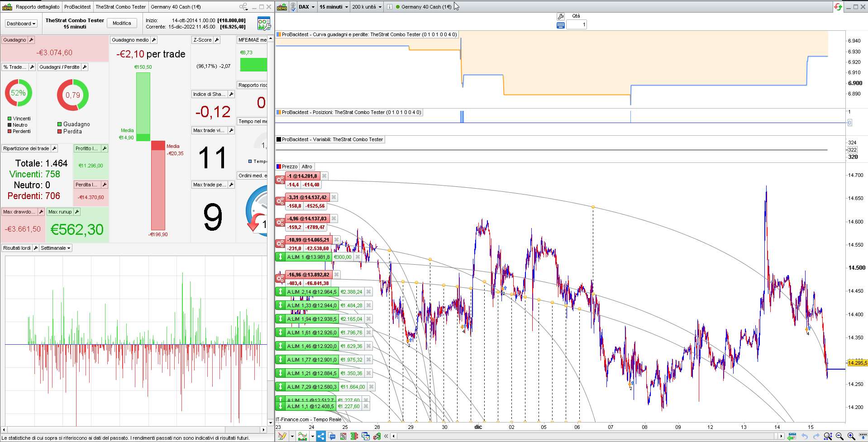Open the Settimanale period dropdown
This screenshot has height=442, width=868.
coord(56,248)
